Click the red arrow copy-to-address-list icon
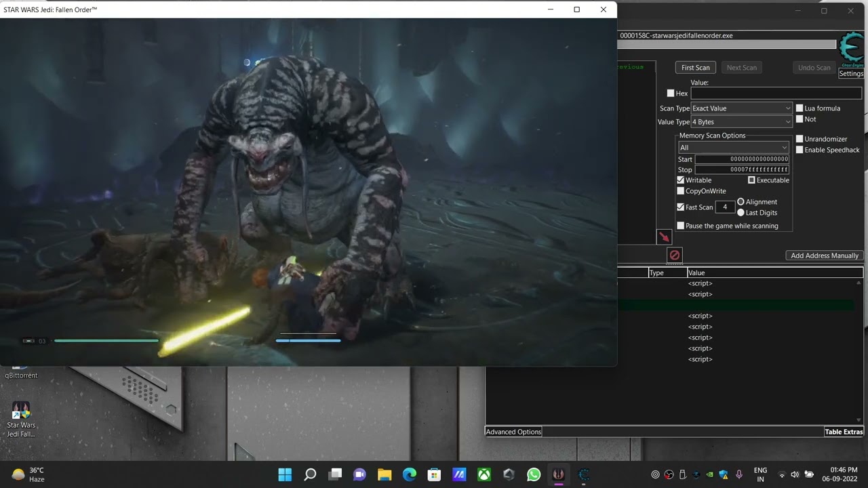868x488 pixels. (x=664, y=237)
